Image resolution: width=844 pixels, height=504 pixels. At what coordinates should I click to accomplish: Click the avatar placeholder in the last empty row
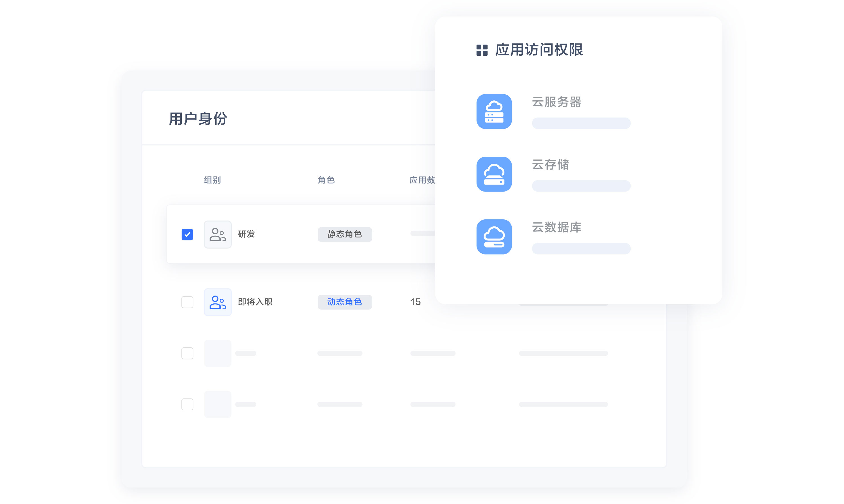click(218, 404)
